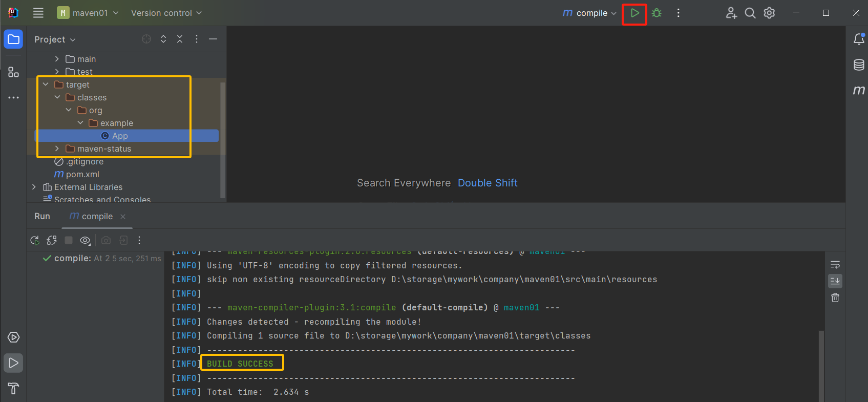This screenshot has height=402, width=868.
Task: Open Project panel options menu
Action: click(197, 39)
